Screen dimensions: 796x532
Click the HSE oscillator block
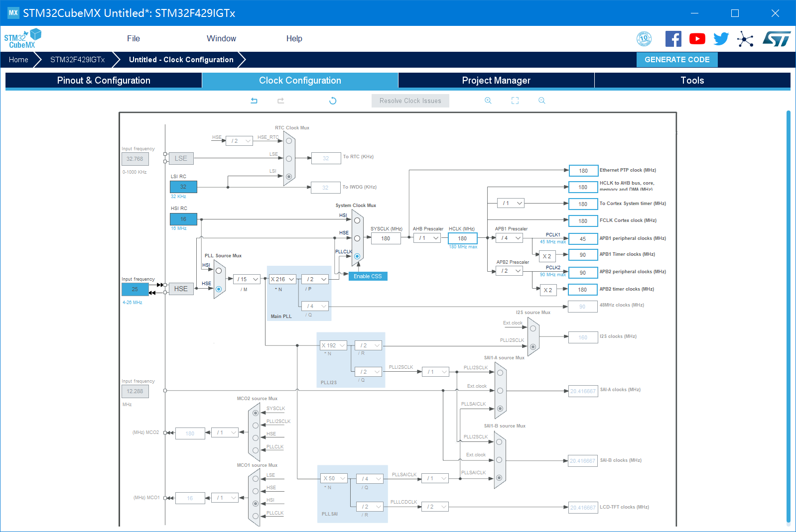[x=181, y=289]
